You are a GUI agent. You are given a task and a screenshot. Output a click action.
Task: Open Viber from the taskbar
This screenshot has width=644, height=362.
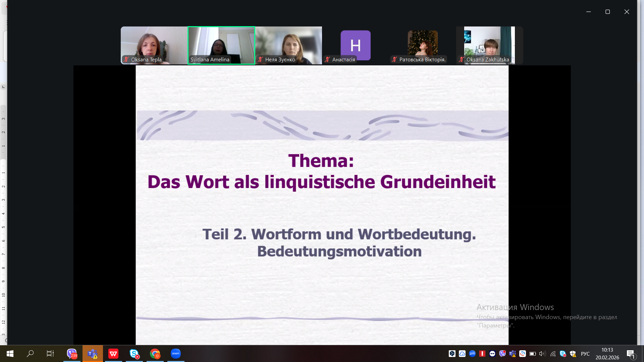[x=72, y=354]
